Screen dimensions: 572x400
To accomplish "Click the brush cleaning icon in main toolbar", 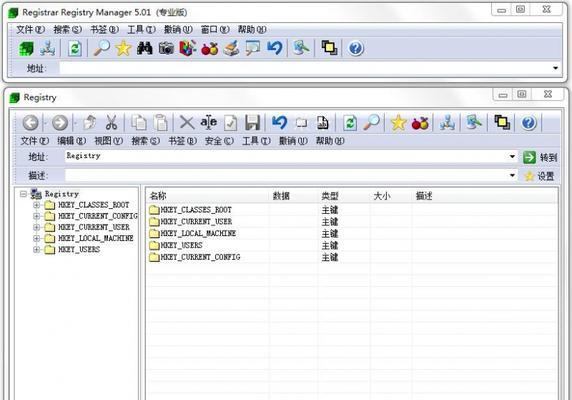I will click(x=231, y=48).
